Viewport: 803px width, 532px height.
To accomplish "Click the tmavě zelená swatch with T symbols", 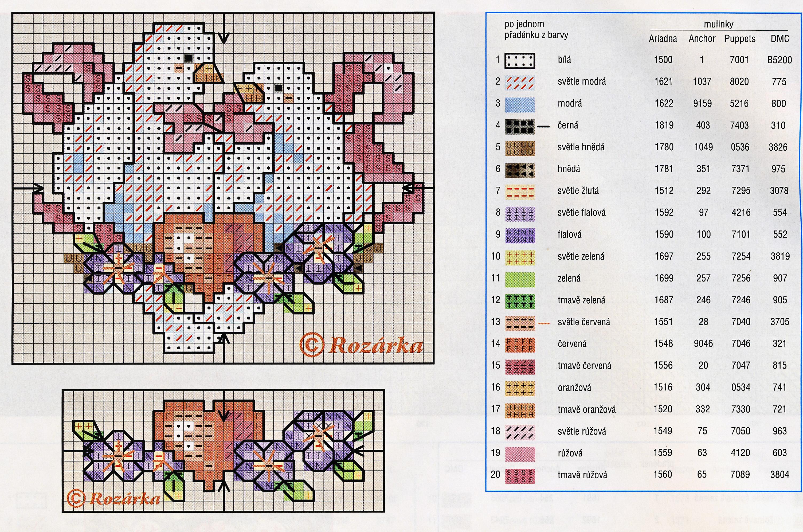I will click(520, 301).
